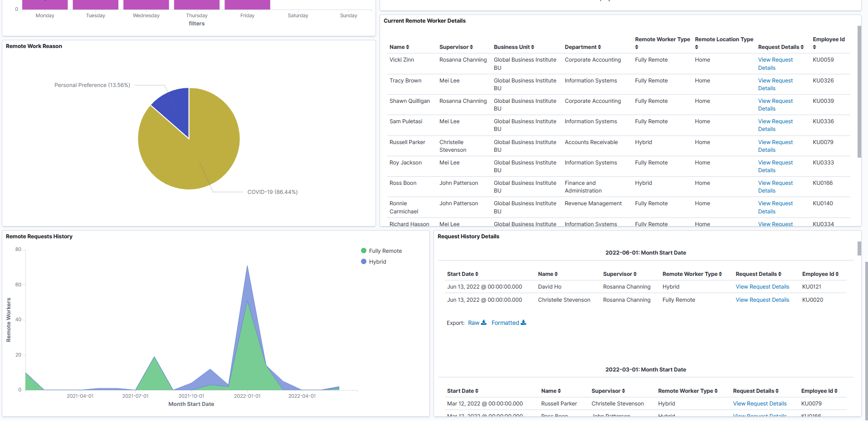Click the sort icon on the Start Date column
This screenshot has height=439, width=868.
pyautogui.click(x=476, y=274)
